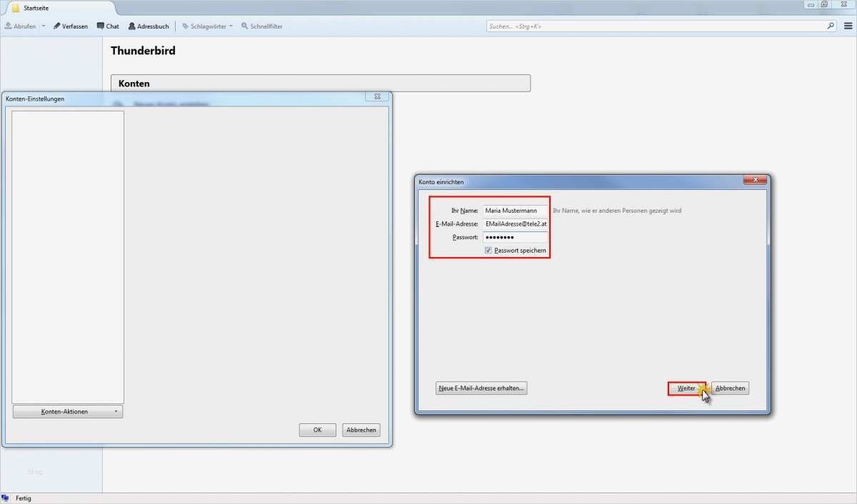Toggle the Passwort speichern checkbox
857x504 pixels.
coord(488,251)
